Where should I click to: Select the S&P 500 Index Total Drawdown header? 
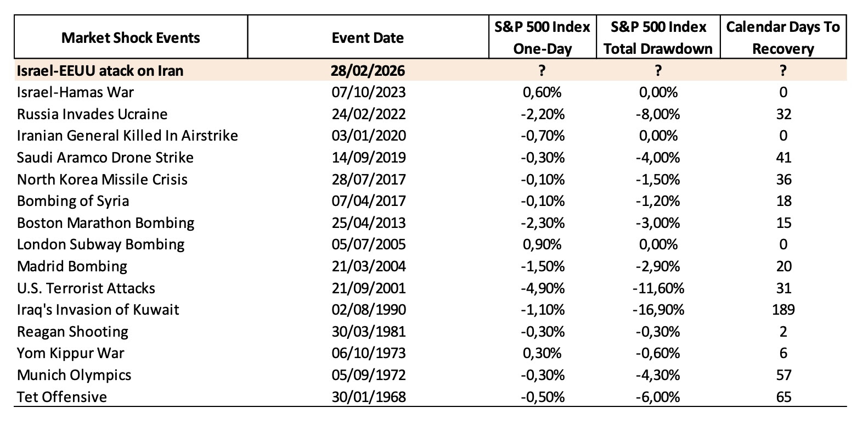click(x=658, y=37)
